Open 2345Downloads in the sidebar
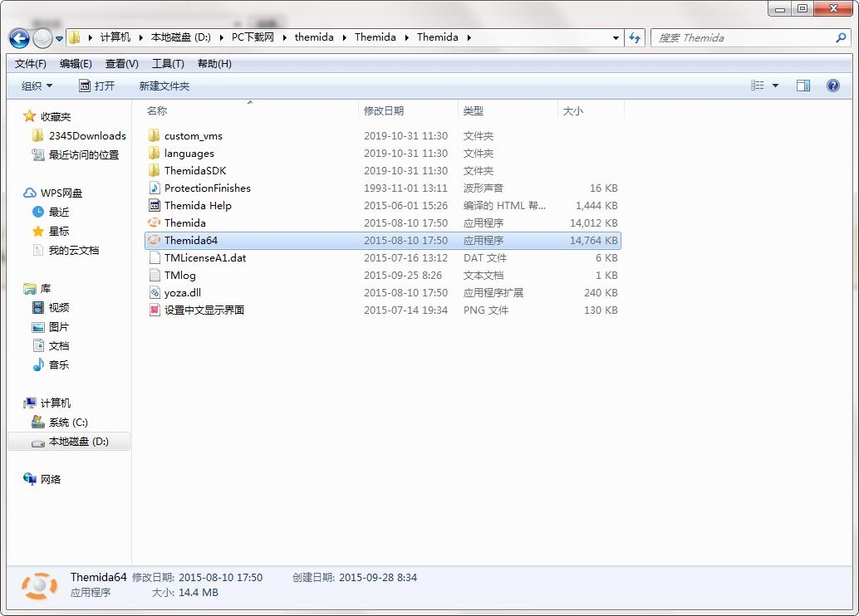Screen dimensions: 859x616 point(79,136)
